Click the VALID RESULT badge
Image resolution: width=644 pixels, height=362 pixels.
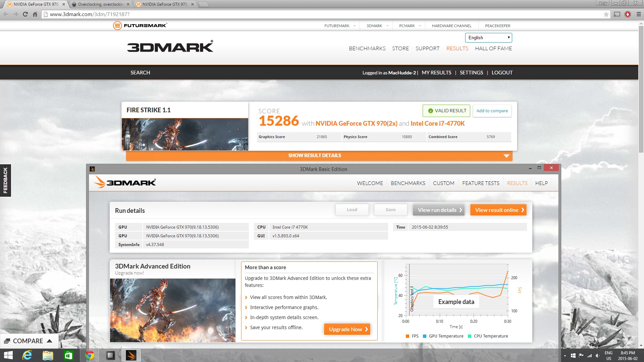pyautogui.click(x=446, y=111)
